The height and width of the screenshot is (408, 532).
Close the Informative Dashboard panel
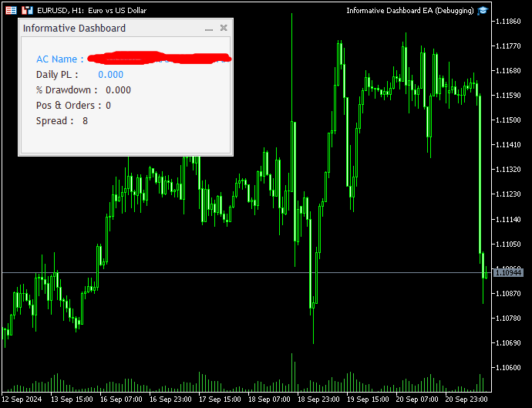(224, 28)
